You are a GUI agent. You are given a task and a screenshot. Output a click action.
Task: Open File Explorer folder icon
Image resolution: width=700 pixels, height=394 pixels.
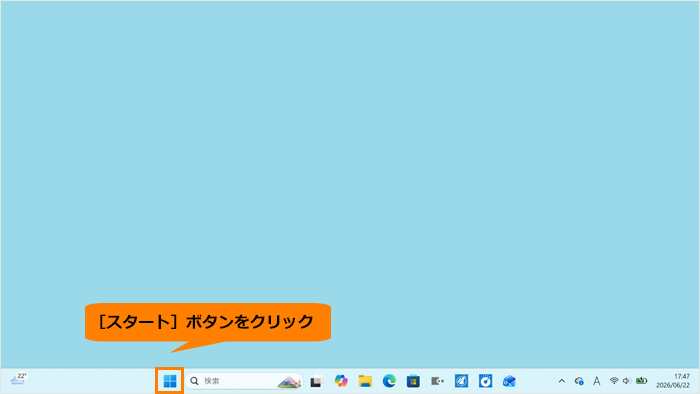[365, 381]
